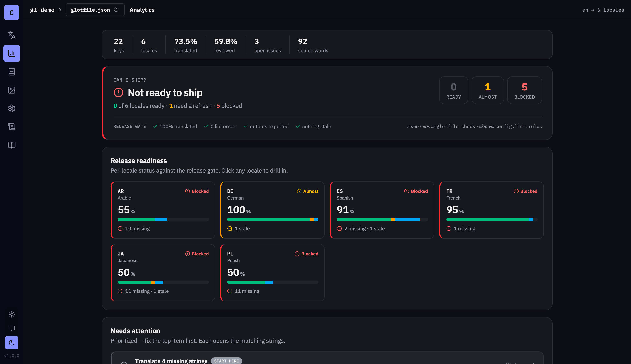
Task: Click the 22 keys stat
Action: [119, 45]
